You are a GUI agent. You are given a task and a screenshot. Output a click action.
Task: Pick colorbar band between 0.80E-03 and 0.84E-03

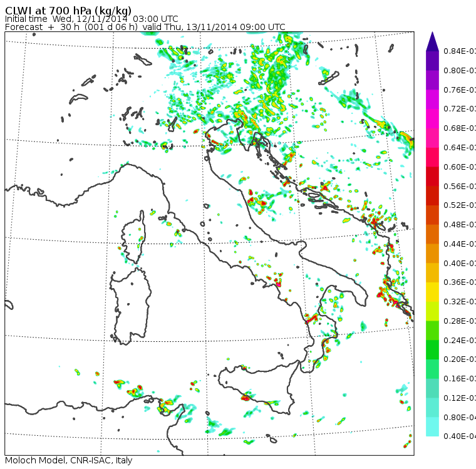(x=432, y=61)
